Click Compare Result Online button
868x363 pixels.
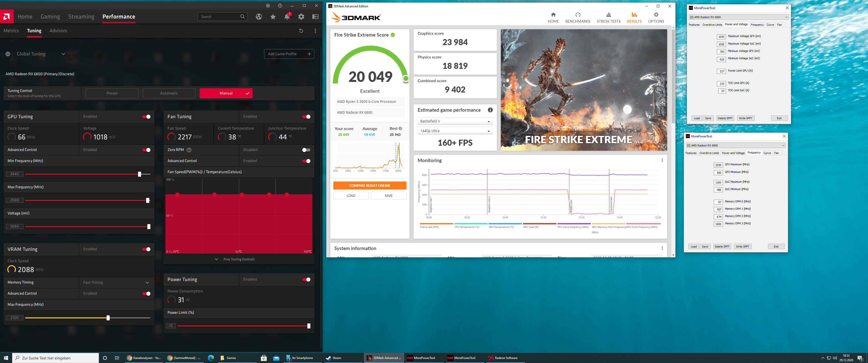click(x=369, y=186)
